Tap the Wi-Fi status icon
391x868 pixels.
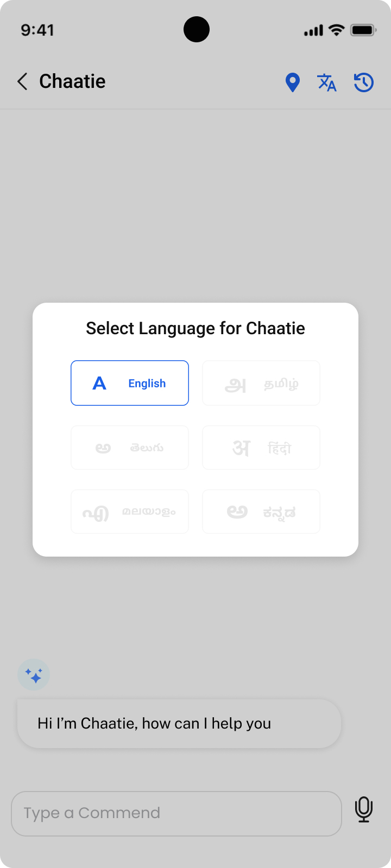pyautogui.click(x=337, y=30)
